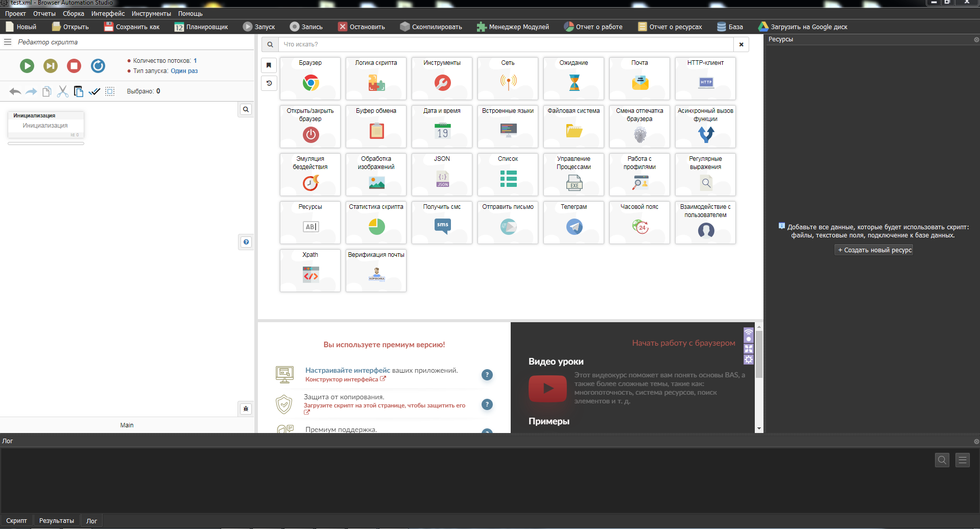
Task: Click the double-checkmark Select All icon
Action: (x=94, y=91)
